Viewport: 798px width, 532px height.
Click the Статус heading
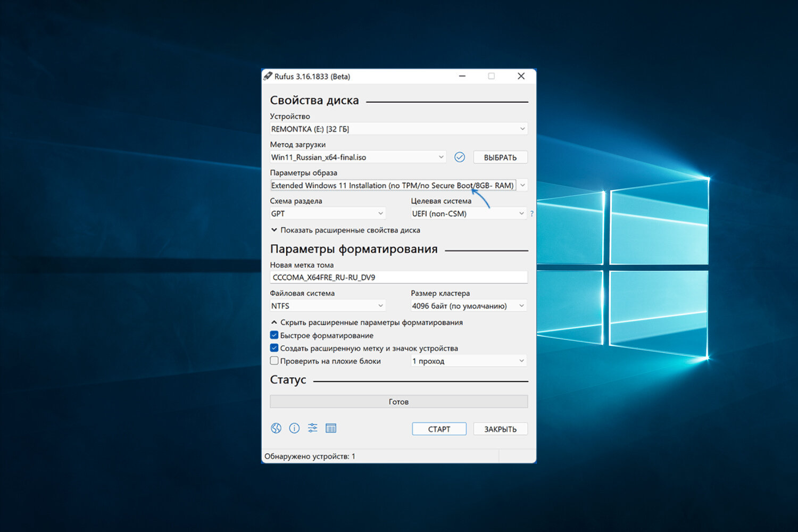288,380
